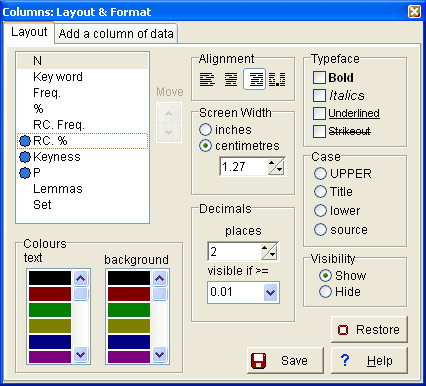Increase the screen width spinner value
Screen dimensions: 426x386
(x=272, y=163)
